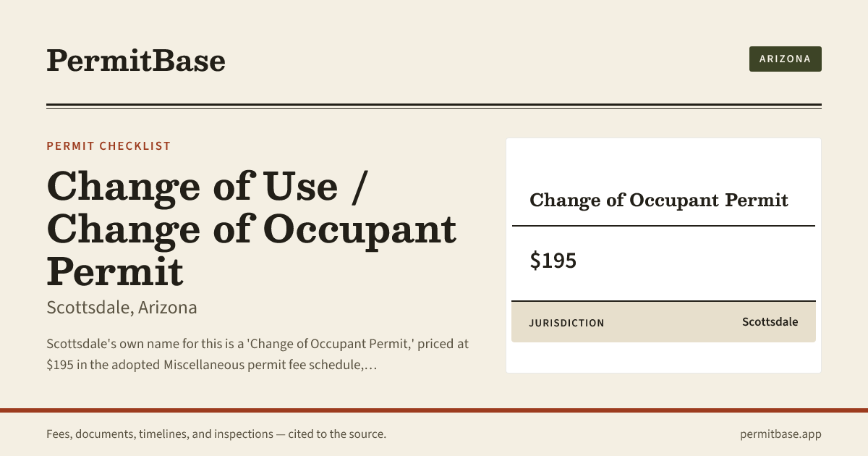Click the PermitBase logo text
Screen dimensions: 868x456
click(x=136, y=60)
